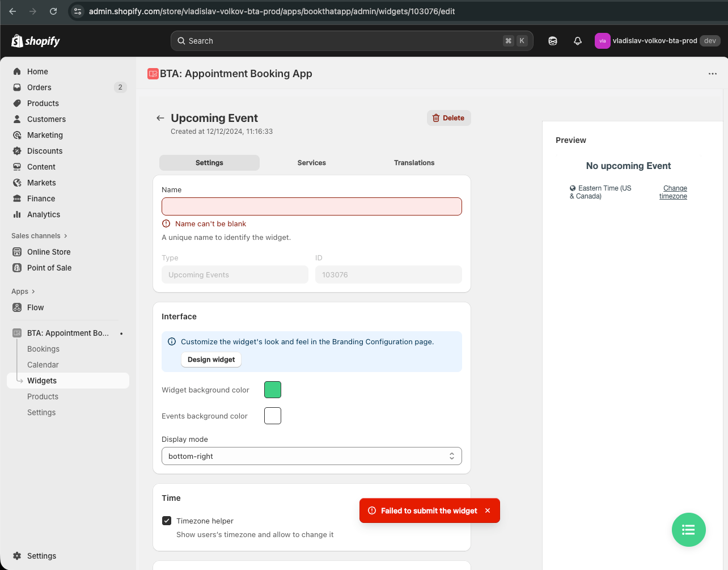The width and height of the screenshot is (728, 570).
Task: Expand the Apps section in the sidebar
Action: 23,292
